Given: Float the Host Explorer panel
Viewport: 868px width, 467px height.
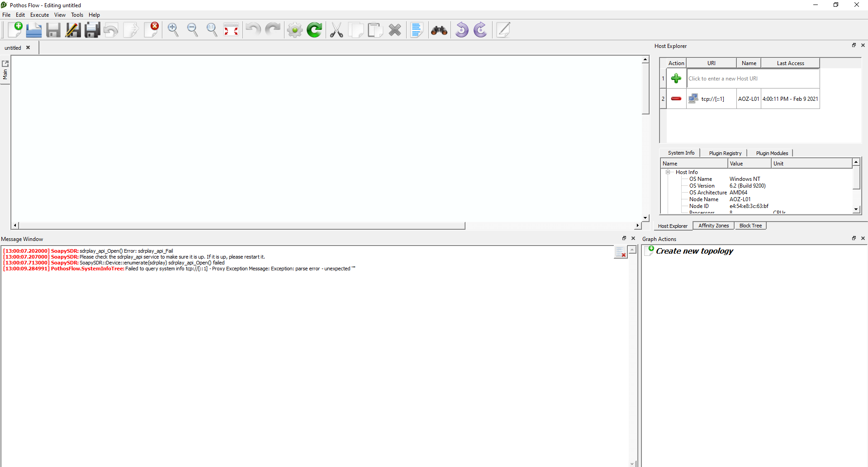Looking at the screenshot, I should click(854, 45).
